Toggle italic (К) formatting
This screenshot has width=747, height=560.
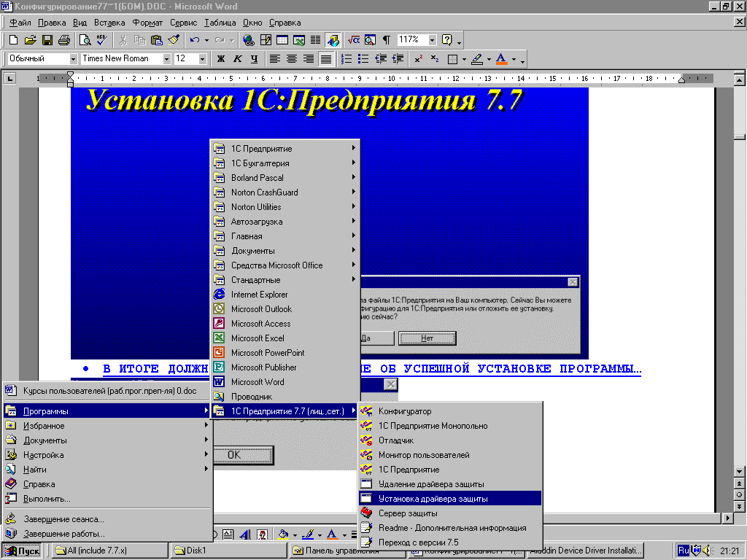pos(237,59)
